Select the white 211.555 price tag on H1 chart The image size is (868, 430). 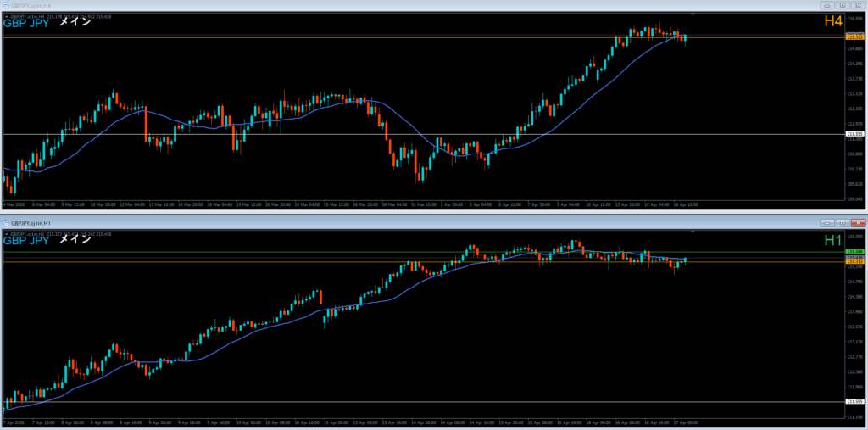854,401
